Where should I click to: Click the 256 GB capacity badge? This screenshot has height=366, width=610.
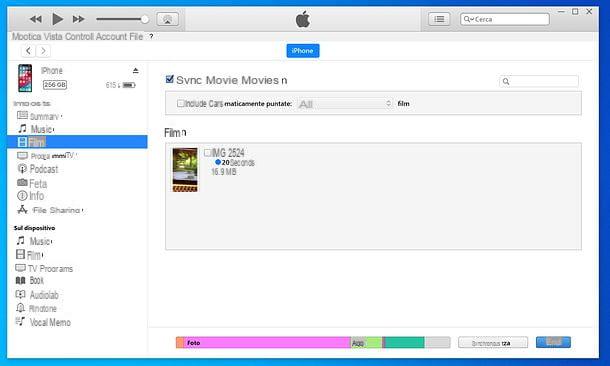tap(54, 85)
